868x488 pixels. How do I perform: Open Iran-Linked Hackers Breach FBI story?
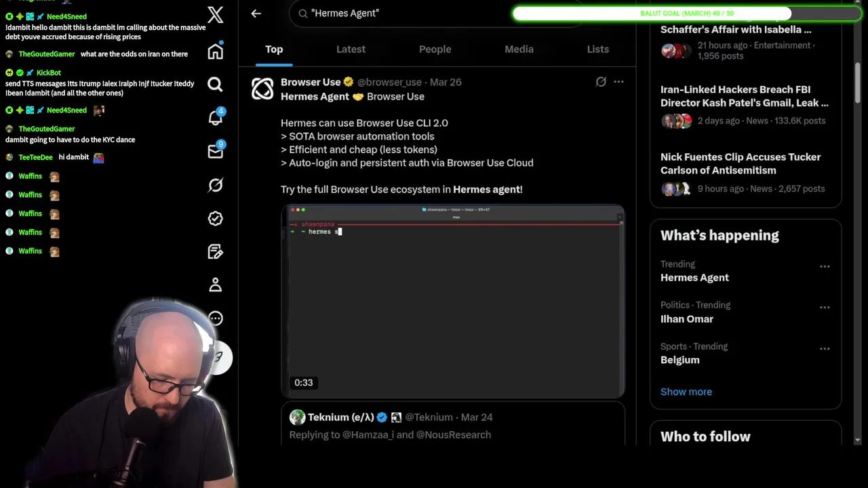pos(745,96)
